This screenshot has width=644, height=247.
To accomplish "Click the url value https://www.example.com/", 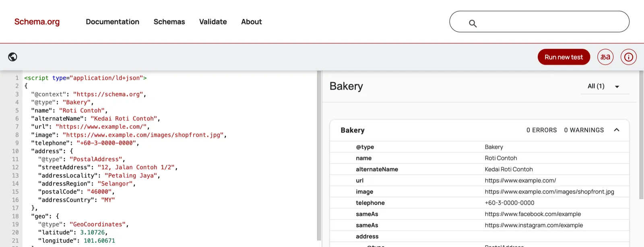I will (520, 181).
